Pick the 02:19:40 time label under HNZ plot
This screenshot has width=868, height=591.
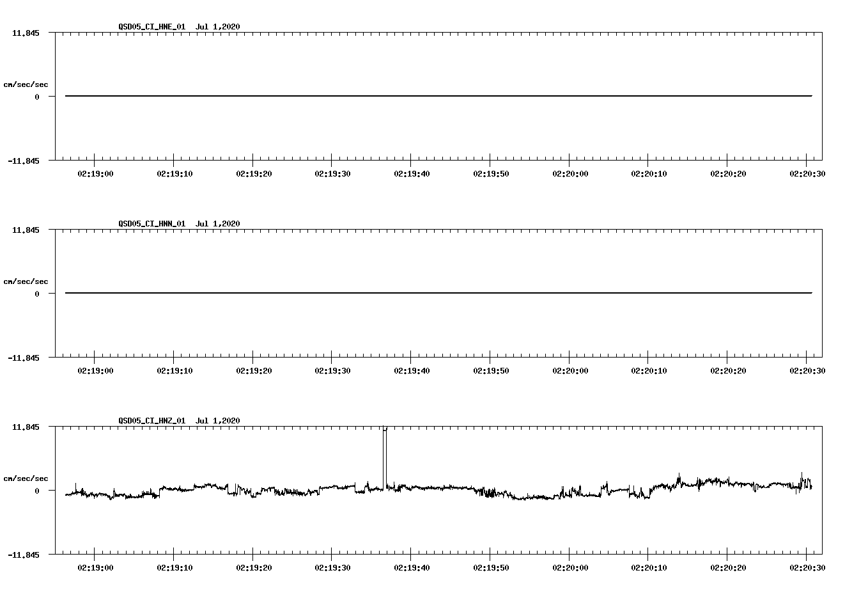412,567
